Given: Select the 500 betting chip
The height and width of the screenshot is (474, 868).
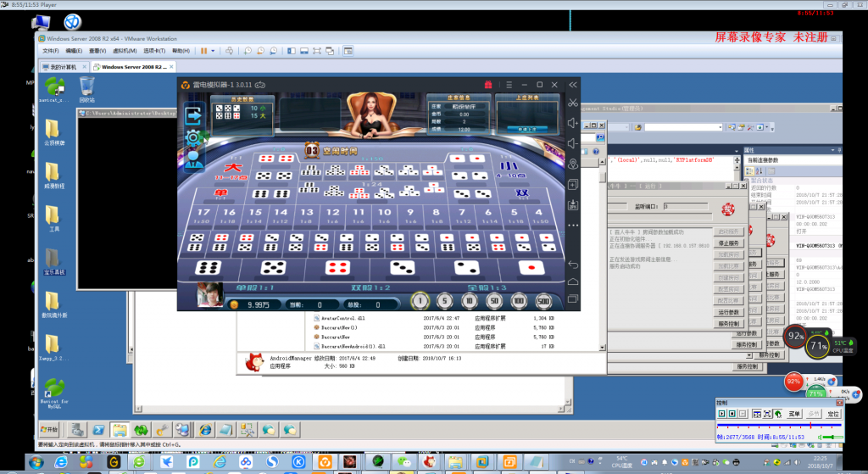Looking at the screenshot, I should click(543, 301).
